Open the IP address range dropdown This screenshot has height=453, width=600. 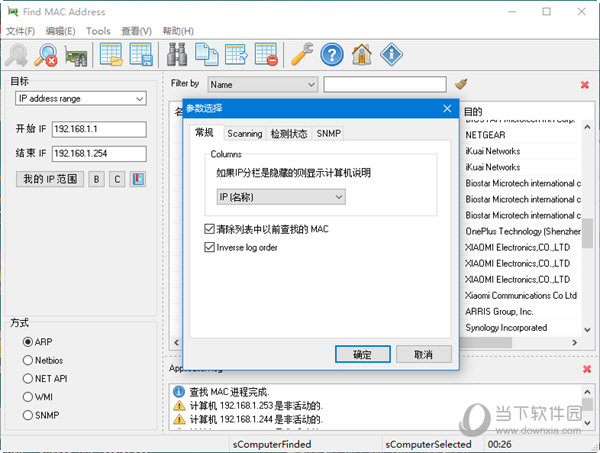point(81,99)
